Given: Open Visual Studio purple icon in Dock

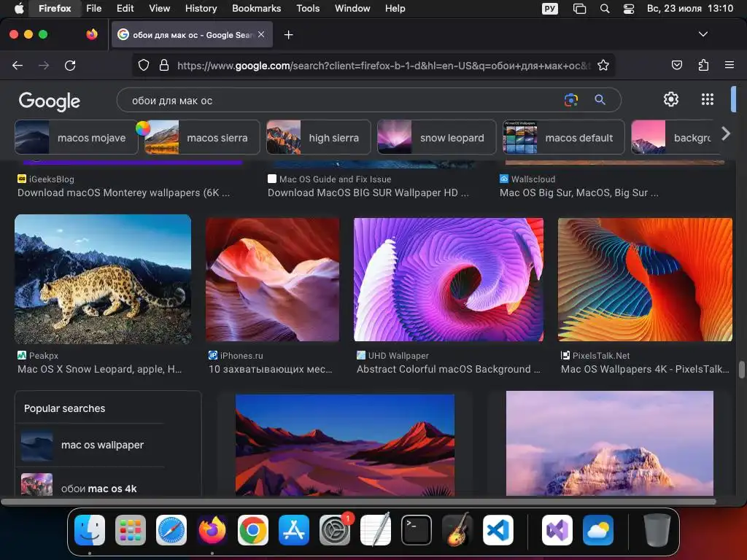Looking at the screenshot, I should [x=557, y=530].
